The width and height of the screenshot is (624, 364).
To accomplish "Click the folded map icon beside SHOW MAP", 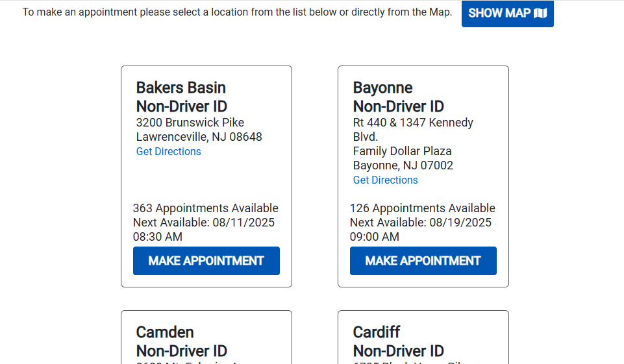I will [x=540, y=13].
